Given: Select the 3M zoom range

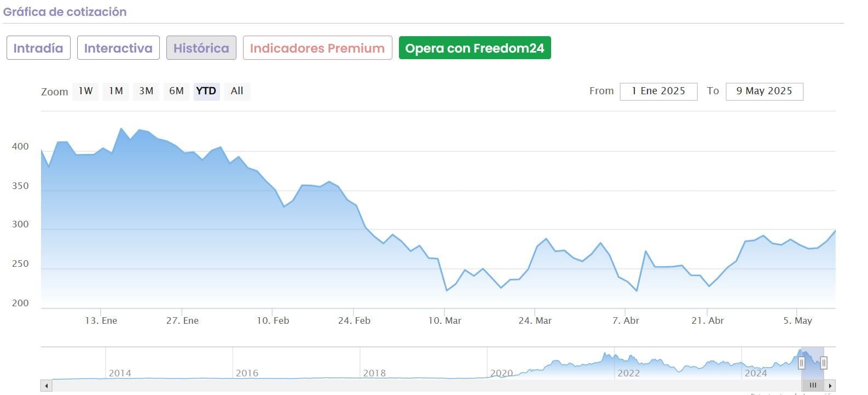Looking at the screenshot, I should pos(146,91).
